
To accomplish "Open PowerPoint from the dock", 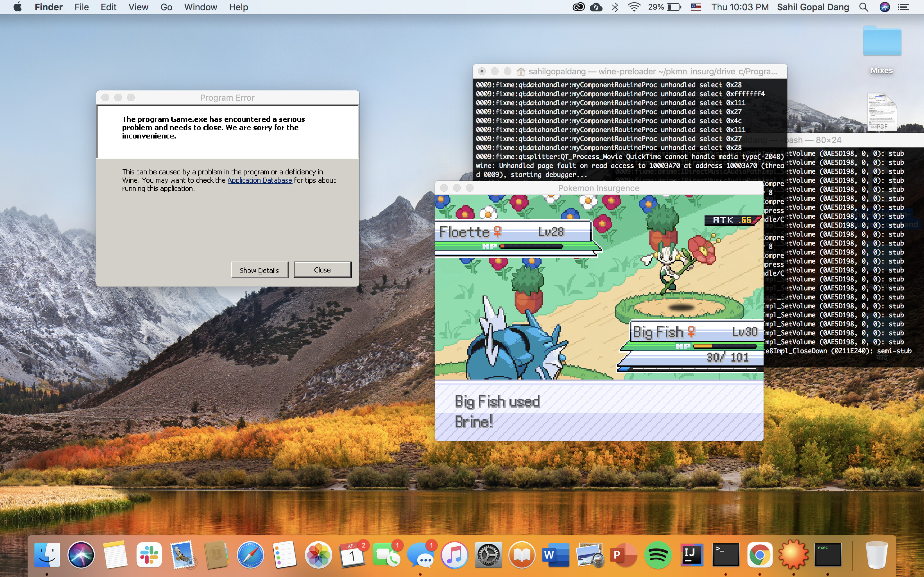I will pos(623,555).
